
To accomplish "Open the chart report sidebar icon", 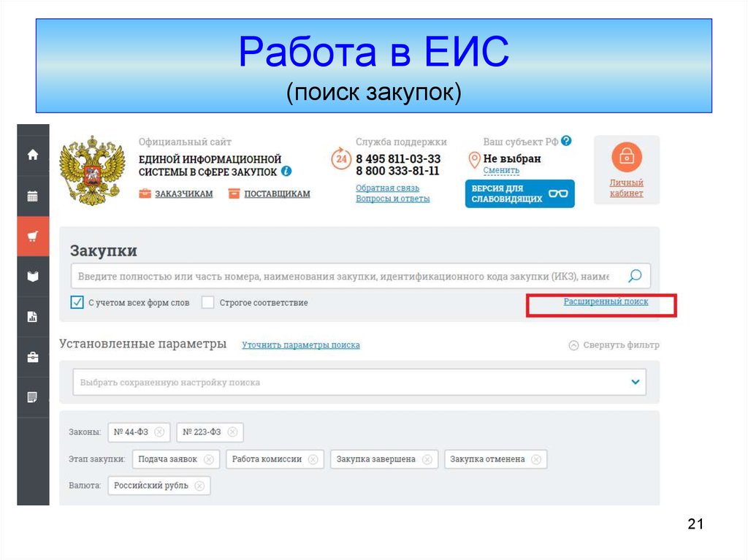I will coord(33,316).
